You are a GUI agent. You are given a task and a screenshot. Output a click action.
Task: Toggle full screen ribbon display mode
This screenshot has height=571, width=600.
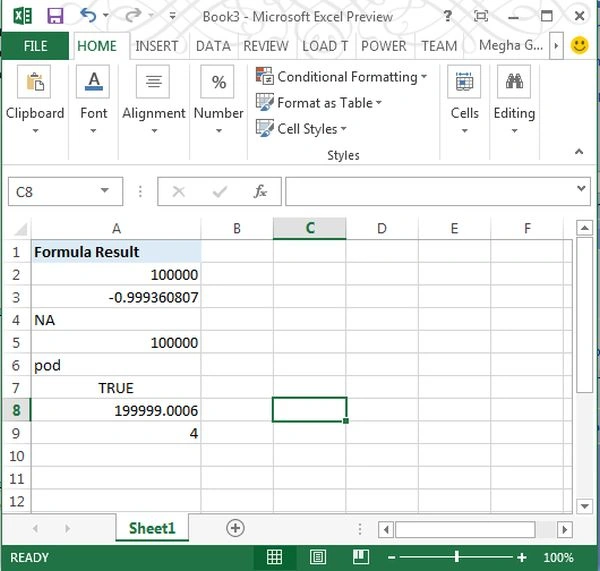point(481,16)
